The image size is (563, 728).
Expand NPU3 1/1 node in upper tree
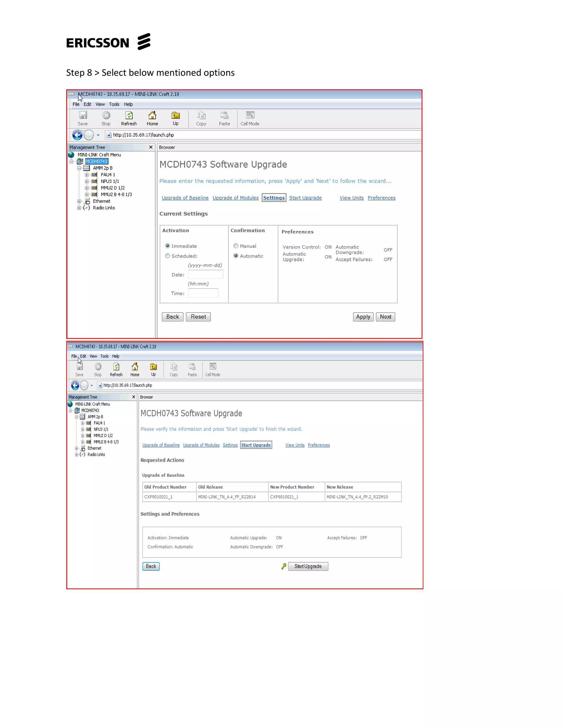pyautogui.click(x=87, y=181)
